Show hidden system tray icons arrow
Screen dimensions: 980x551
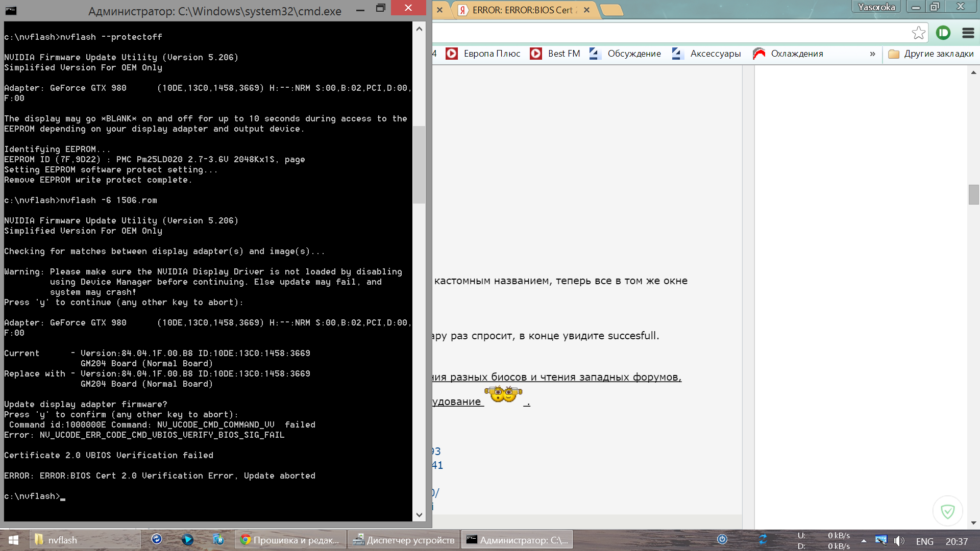pos(864,541)
